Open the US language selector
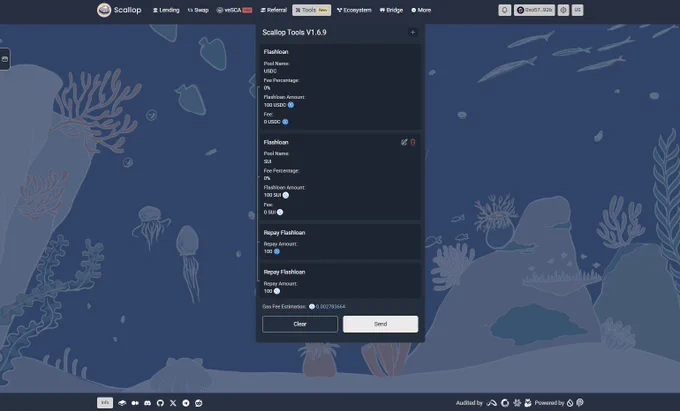Viewport: 680px width, 411px height. point(578,10)
